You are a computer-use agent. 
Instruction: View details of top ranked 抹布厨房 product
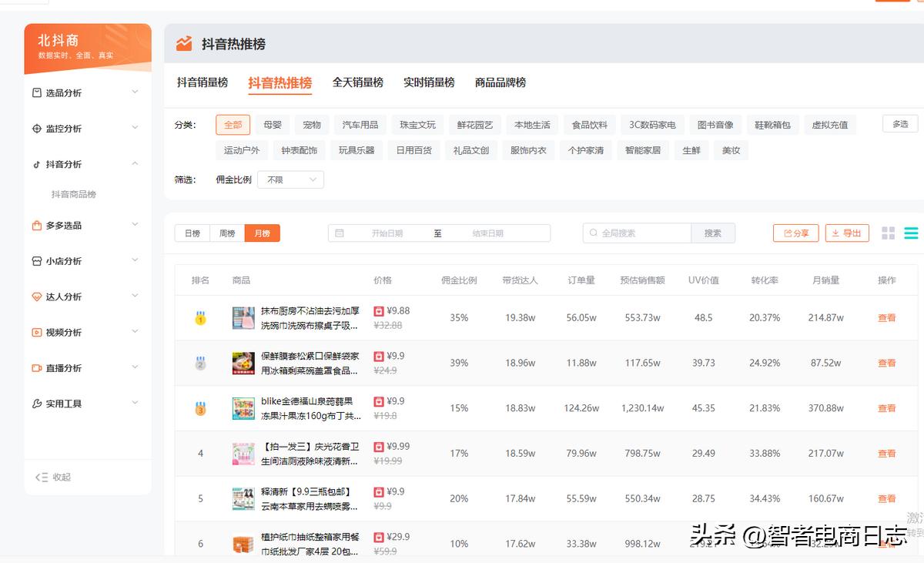[x=885, y=317]
